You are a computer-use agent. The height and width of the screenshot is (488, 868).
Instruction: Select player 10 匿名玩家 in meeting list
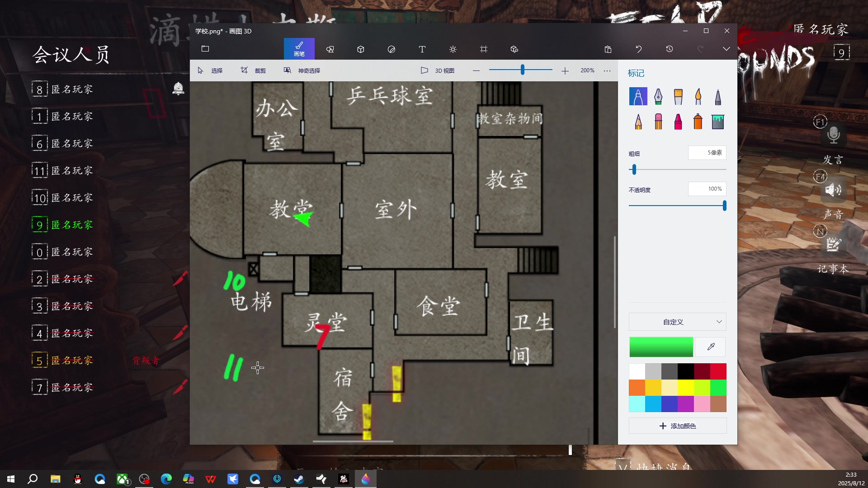[62, 197]
